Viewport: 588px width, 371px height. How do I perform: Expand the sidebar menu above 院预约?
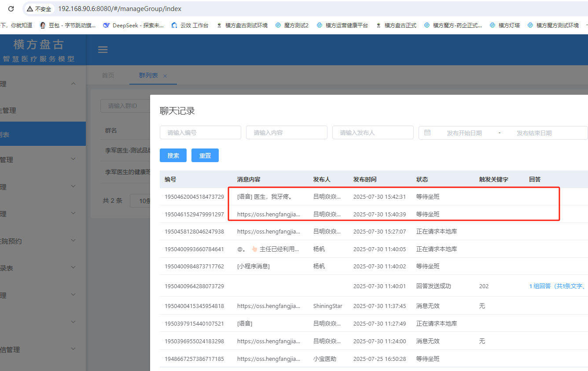(x=73, y=213)
